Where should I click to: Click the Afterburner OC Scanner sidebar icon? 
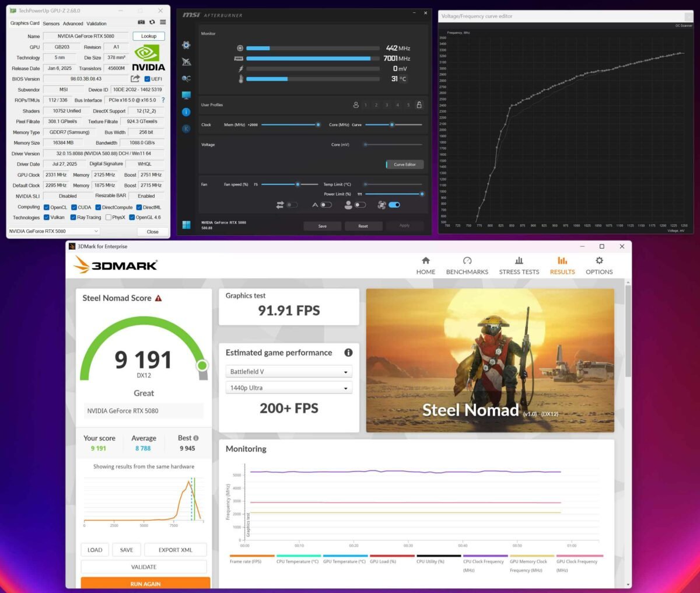(x=186, y=79)
